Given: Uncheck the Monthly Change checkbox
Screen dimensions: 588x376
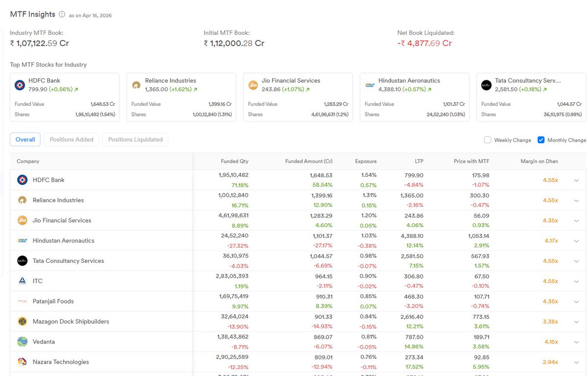Looking at the screenshot, I should [541, 140].
